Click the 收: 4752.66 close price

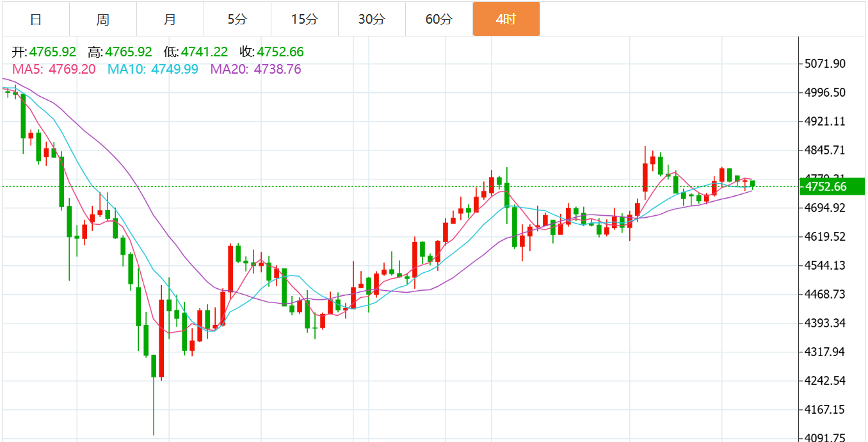pyautogui.click(x=271, y=52)
